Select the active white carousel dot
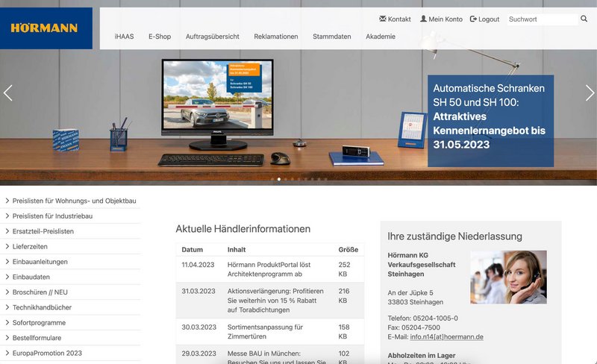 [279, 179]
